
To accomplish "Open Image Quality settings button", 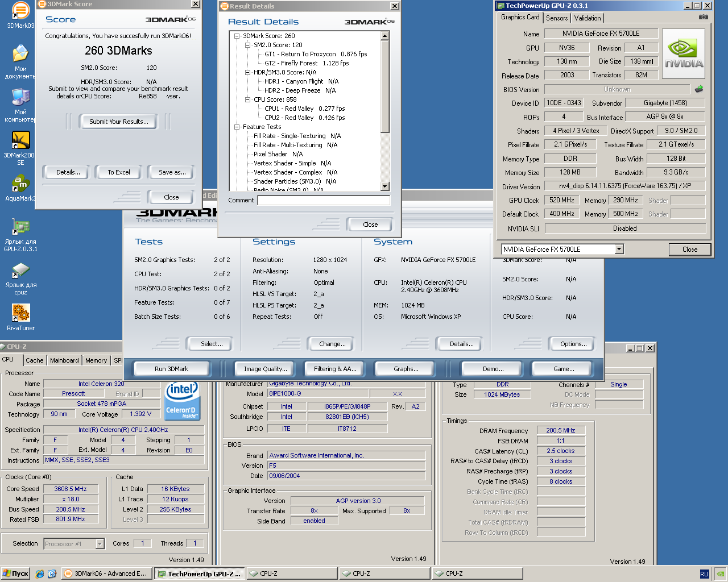I will click(x=265, y=369).
